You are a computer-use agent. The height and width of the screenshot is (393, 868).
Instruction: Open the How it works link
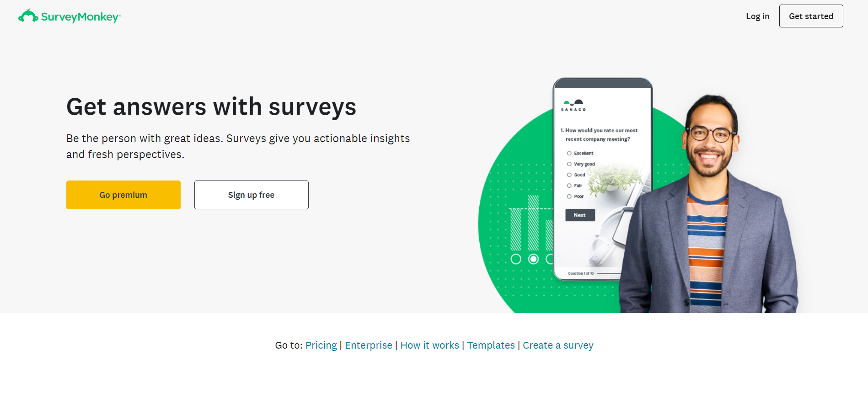coord(430,345)
